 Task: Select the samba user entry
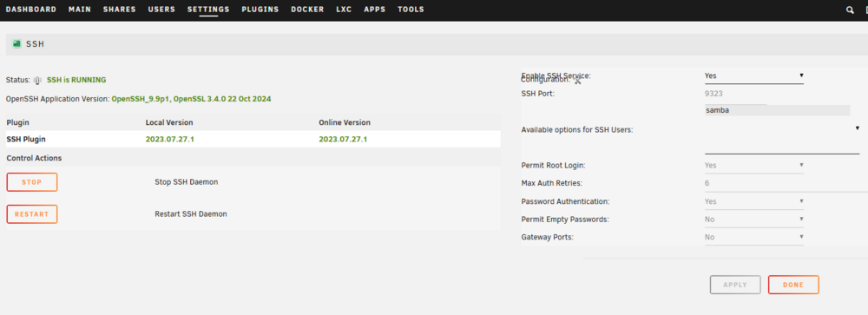777,110
